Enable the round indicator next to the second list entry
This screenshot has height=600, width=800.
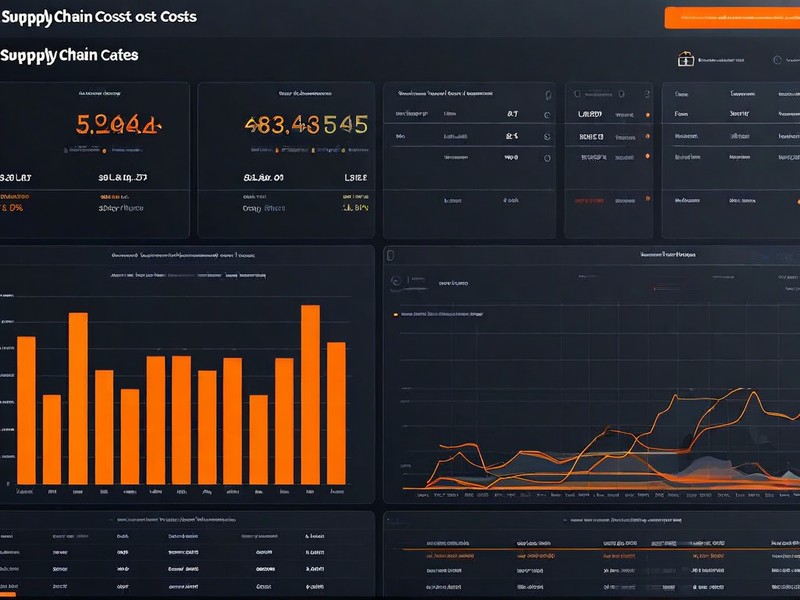(x=647, y=135)
